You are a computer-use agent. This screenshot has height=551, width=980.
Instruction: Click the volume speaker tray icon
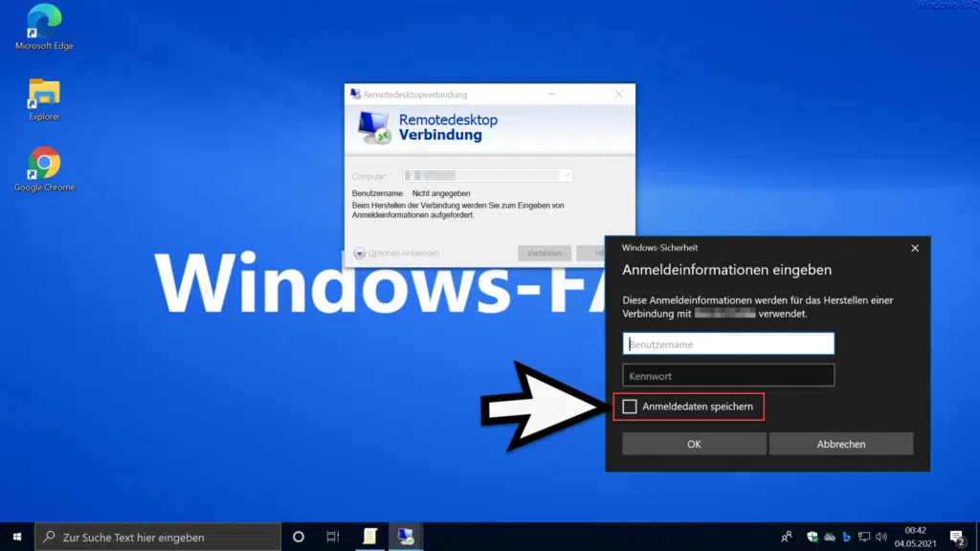(x=881, y=537)
